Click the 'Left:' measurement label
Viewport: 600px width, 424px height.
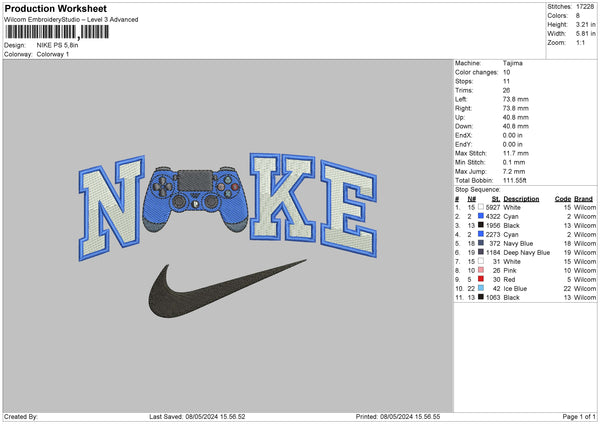click(461, 99)
